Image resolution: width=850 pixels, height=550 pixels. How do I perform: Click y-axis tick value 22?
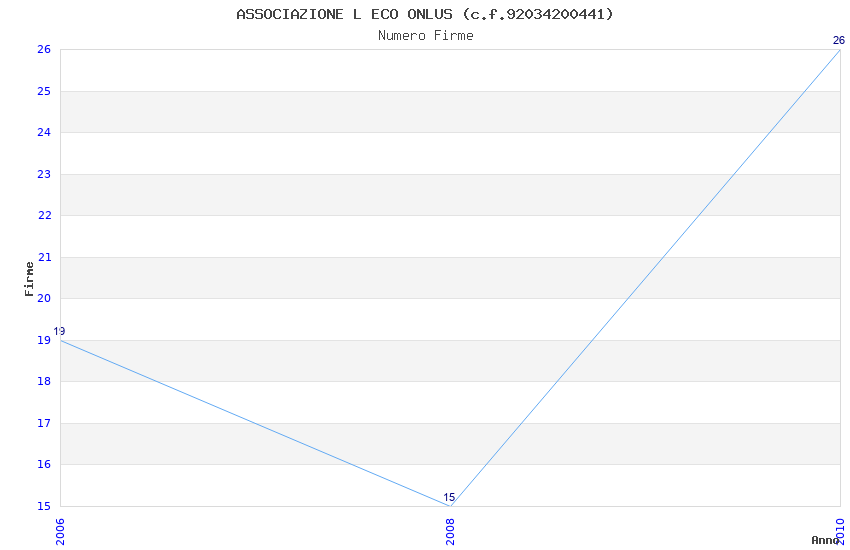(x=44, y=215)
